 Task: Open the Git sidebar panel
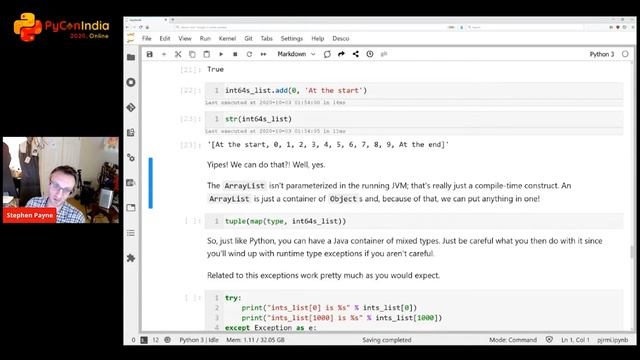coord(131,107)
